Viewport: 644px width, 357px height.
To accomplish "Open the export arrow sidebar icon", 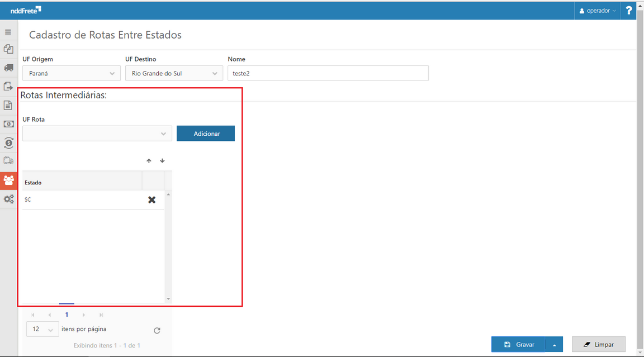I will [x=8, y=87].
